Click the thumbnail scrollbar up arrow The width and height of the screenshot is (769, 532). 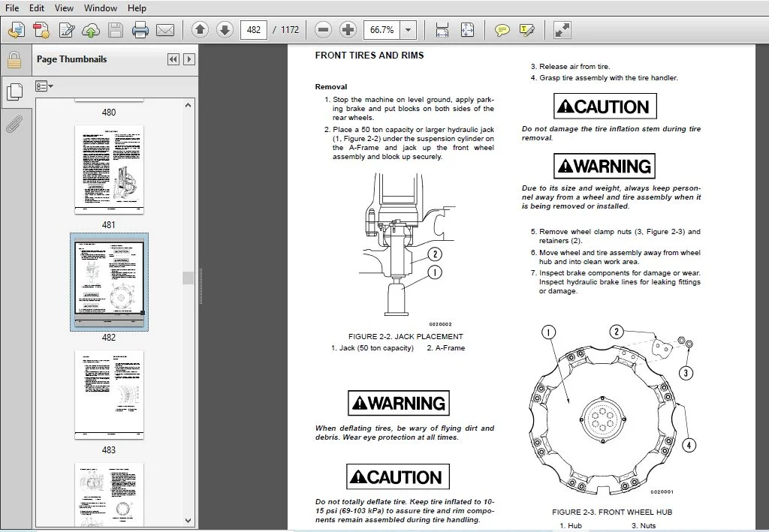[188, 105]
